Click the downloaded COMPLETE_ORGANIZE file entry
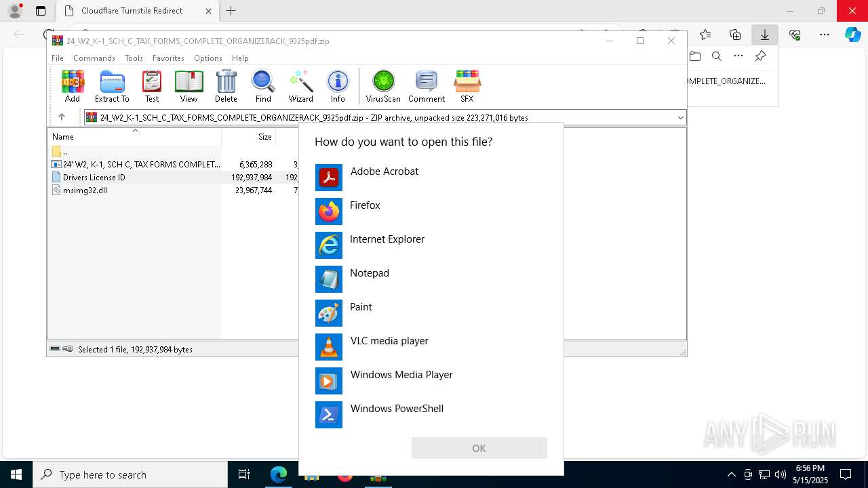 [726, 81]
